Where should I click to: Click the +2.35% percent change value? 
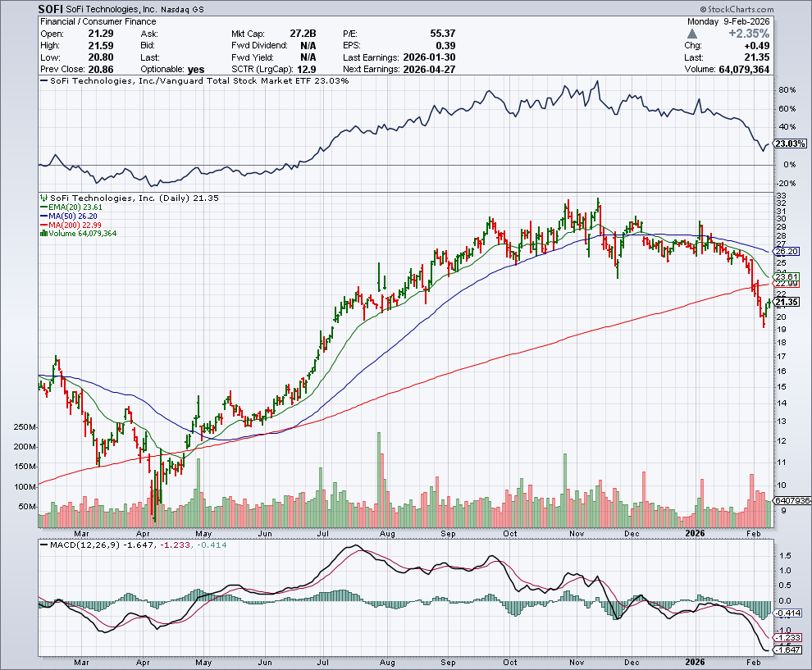tap(749, 33)
